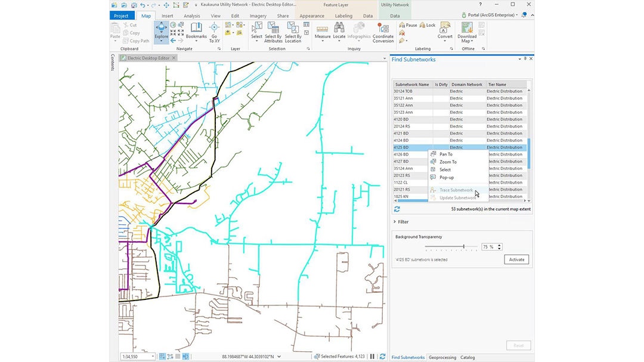
Task: Click the Activate button
Action: click(x=516, y=259)
